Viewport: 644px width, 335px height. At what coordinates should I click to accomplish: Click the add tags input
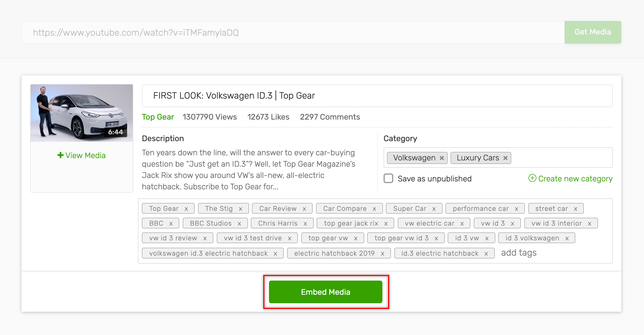519,253
